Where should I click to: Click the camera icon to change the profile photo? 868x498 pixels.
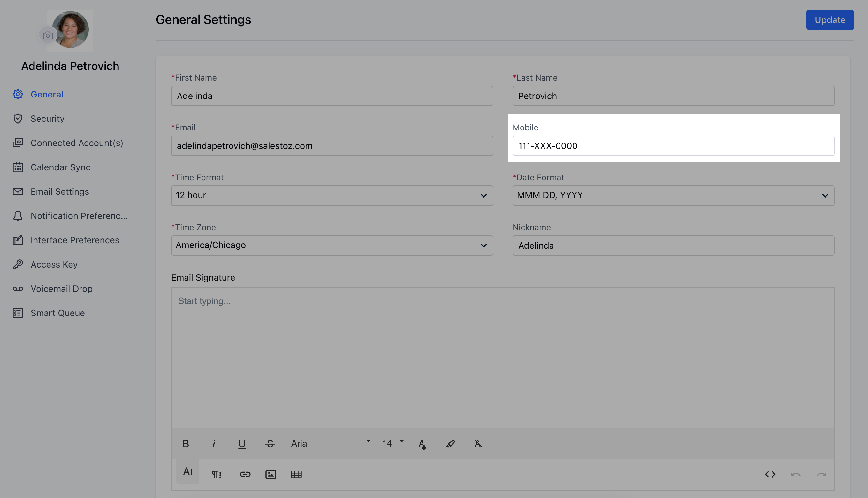(48, 35)
